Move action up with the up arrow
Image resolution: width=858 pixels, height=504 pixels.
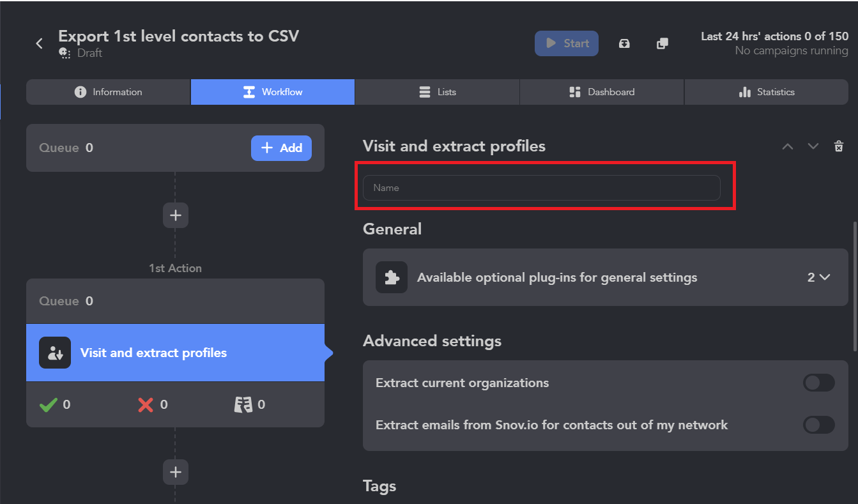(788, 146)
